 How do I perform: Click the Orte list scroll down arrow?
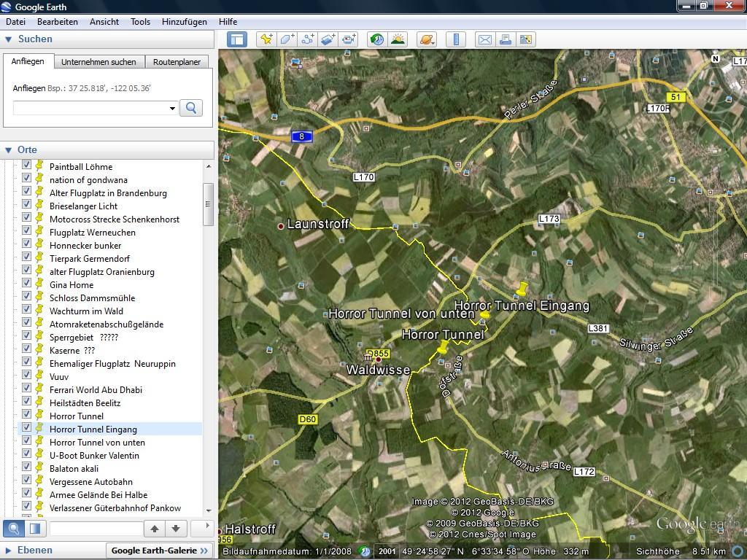[x=208, y=510]
